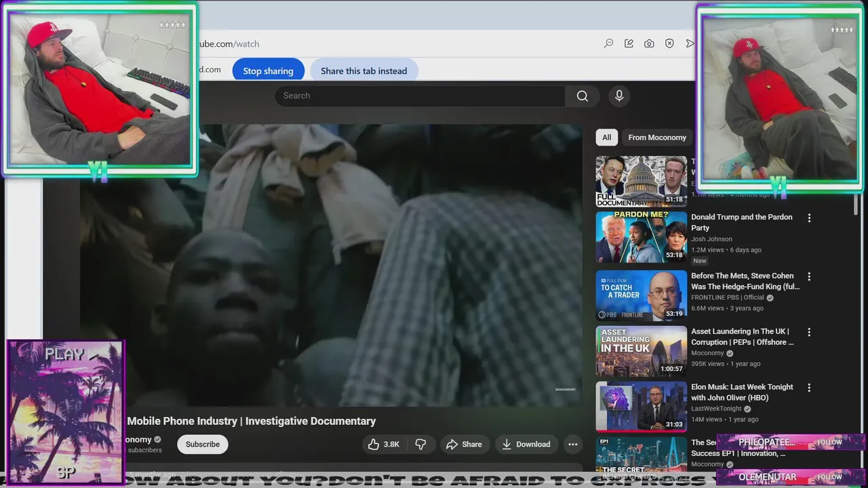
Task: Click in the YouTube search field
Action: 420,96
